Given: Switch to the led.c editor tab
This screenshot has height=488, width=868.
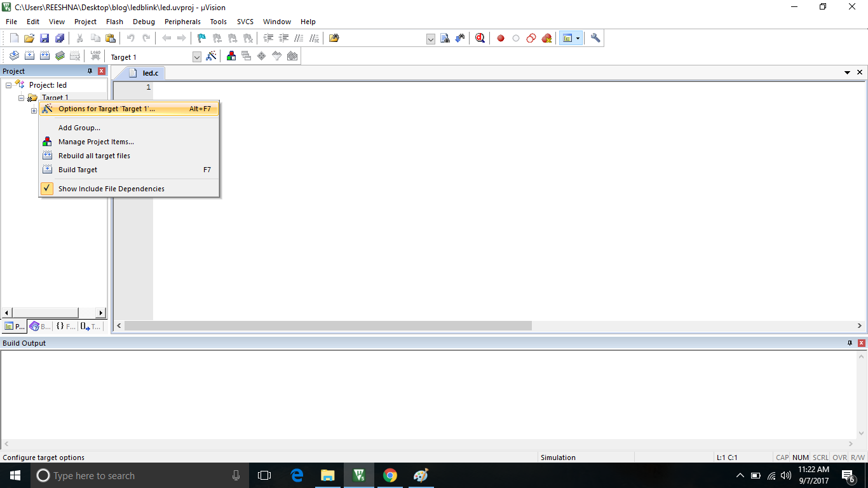Looking at the screenshot, I should tap(144, 73).
